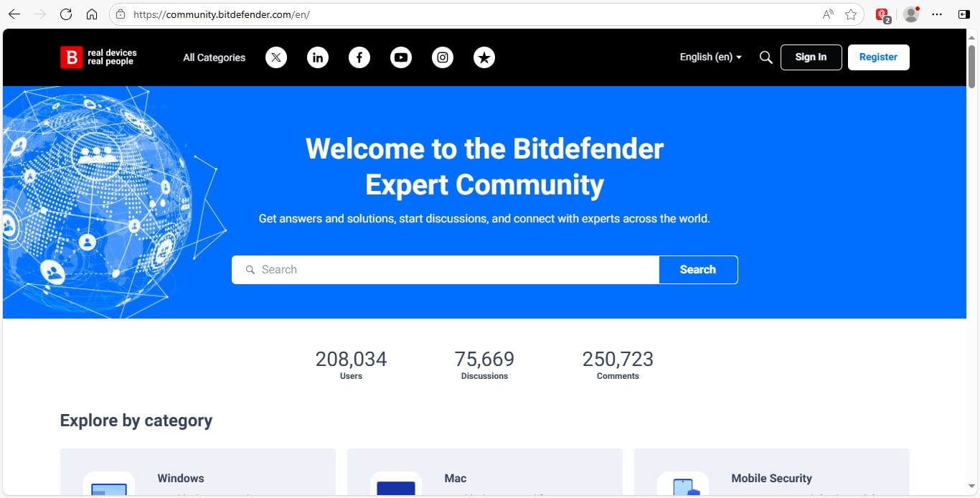Click the Explore by category heading

point(136,421)
